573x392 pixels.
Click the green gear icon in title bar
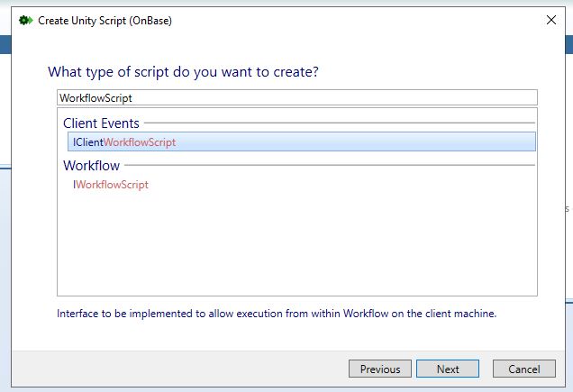25,20
